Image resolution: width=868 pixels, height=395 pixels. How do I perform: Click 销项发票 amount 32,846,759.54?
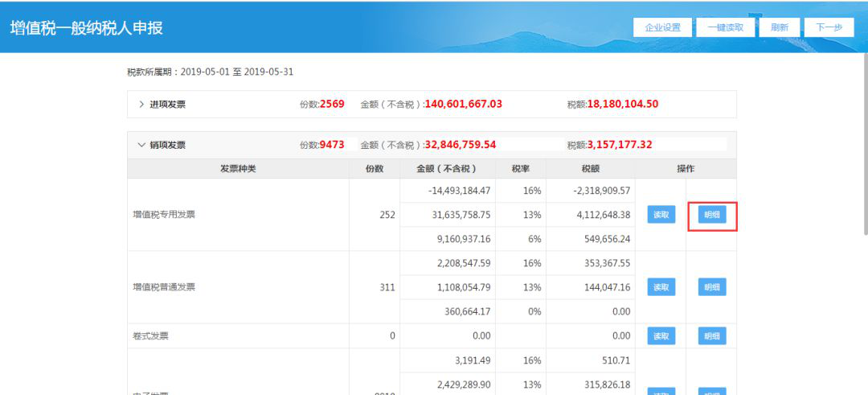(x=460, y=145)
